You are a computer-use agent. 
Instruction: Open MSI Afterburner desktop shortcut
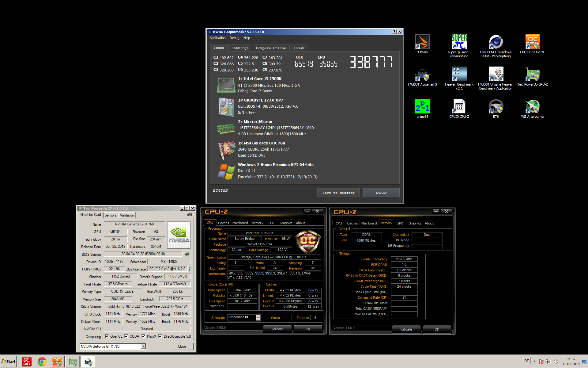tap(533, 109)
